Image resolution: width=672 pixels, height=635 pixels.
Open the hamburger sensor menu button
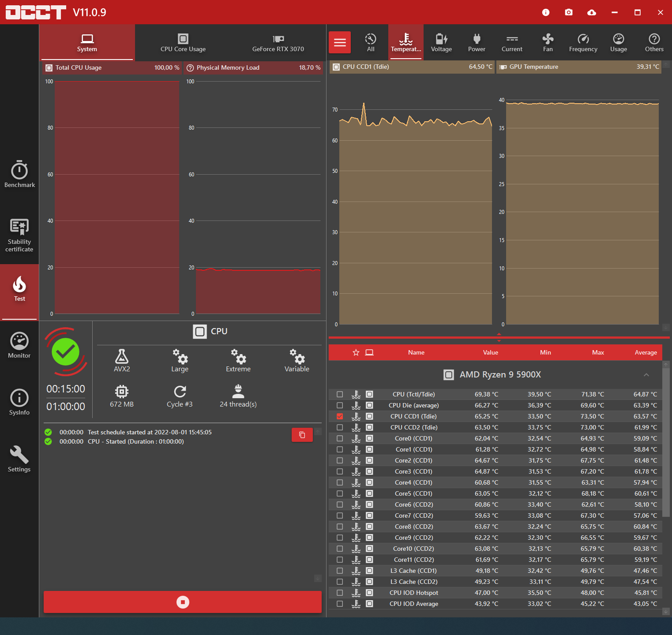(x=340, y=42)
